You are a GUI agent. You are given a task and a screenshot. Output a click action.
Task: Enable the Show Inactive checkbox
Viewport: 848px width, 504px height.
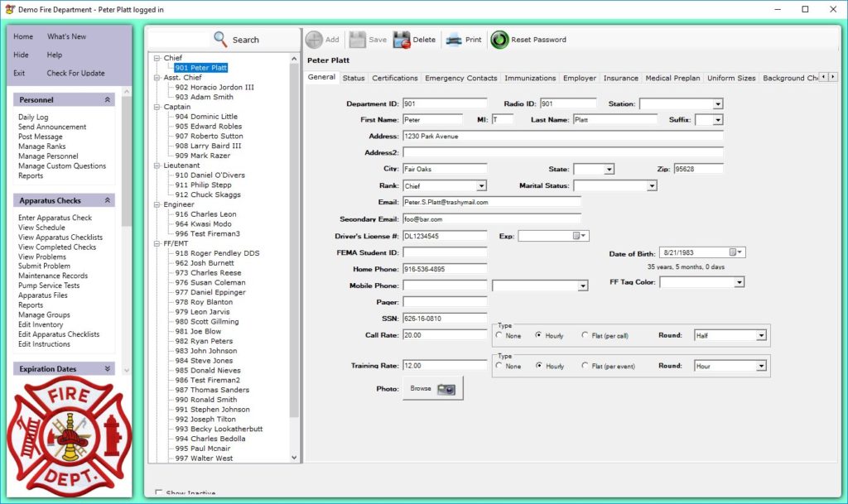[x=159, y=493]
